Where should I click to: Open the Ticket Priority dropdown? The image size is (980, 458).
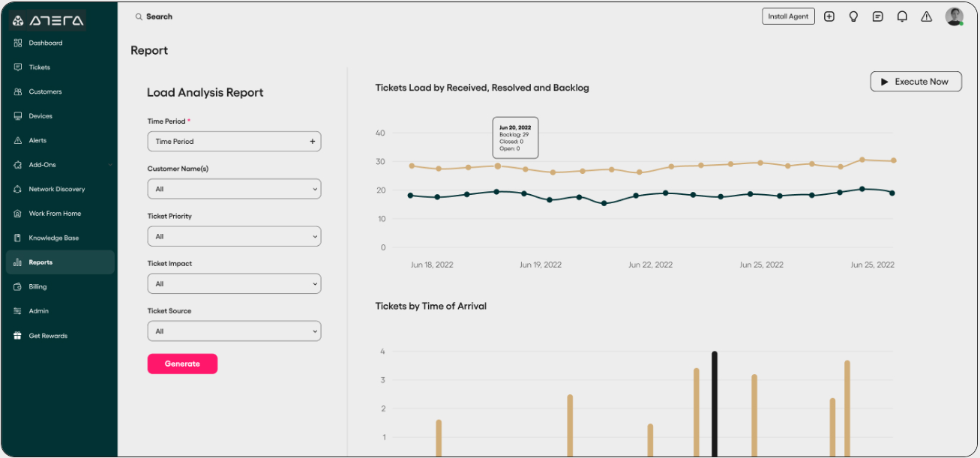(x=234, y=236)
